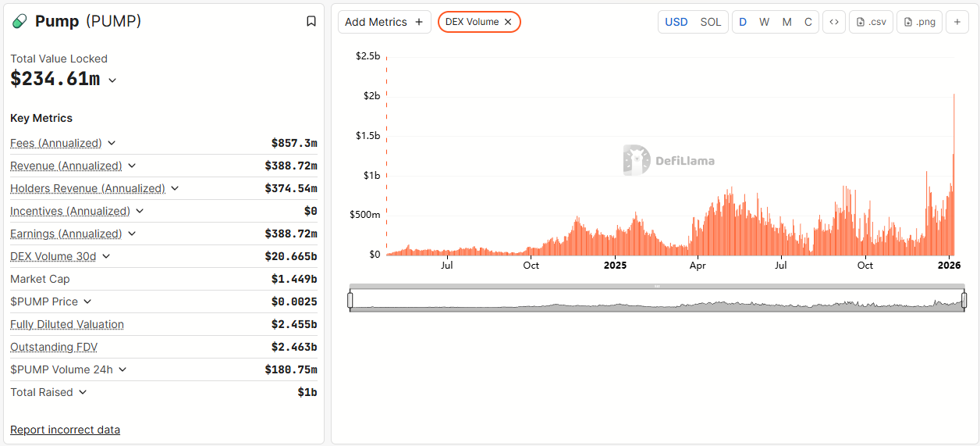Select the monthly M interval
Image resolution: width=980 pixels, height=446 pixels.
(x=786, y=22)
